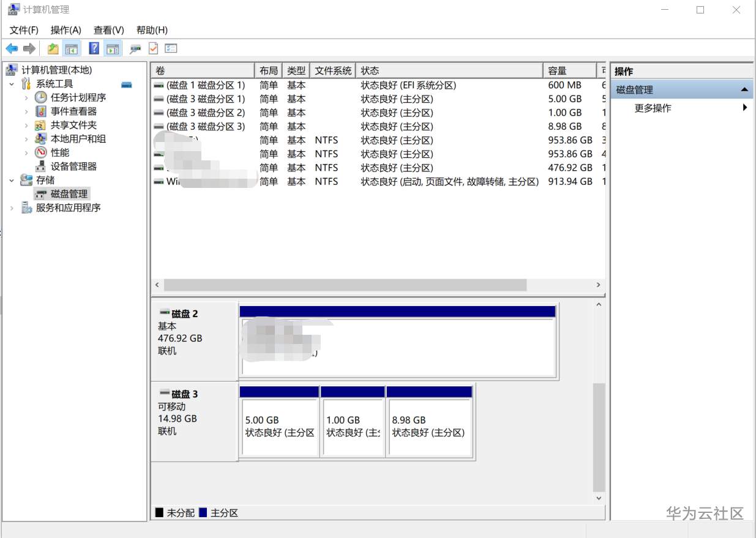Open 本地用户和组 via its users icon
Viewport: 756px width, 538px height.
(41, 139)
